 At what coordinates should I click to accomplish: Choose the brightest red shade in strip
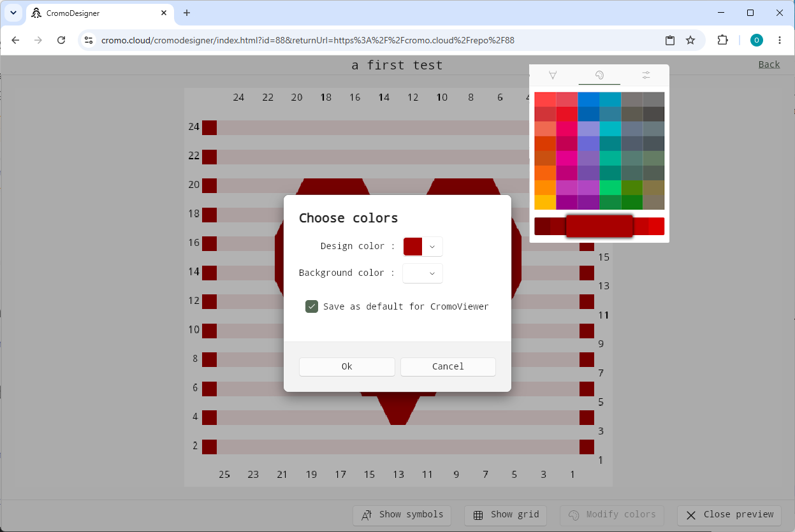(x=656, y=226)
